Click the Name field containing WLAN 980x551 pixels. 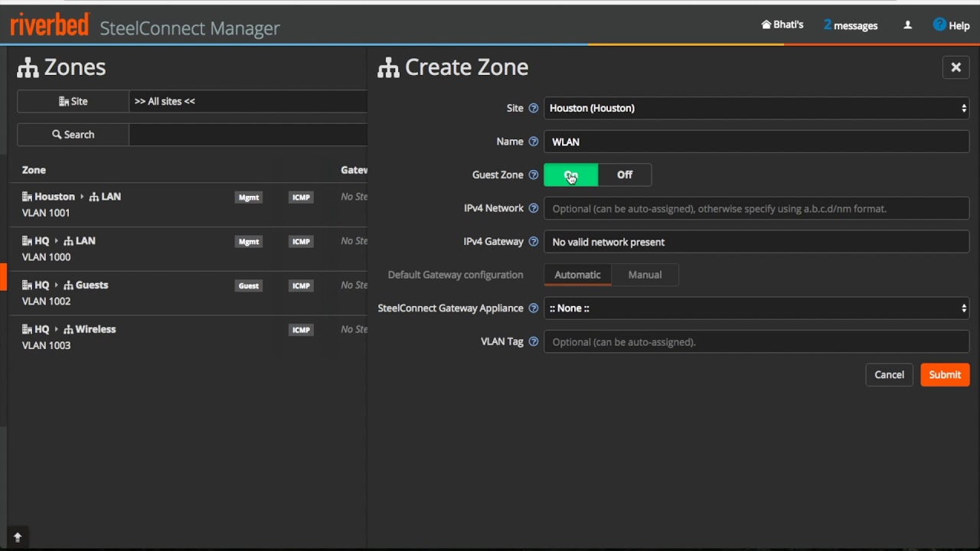pyautogui.click(x=756, y=142)
